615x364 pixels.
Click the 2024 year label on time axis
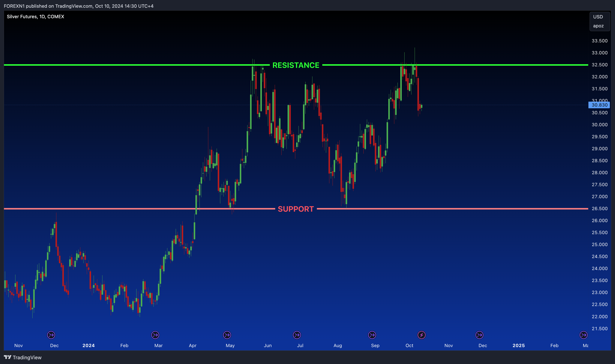point(88,345)
